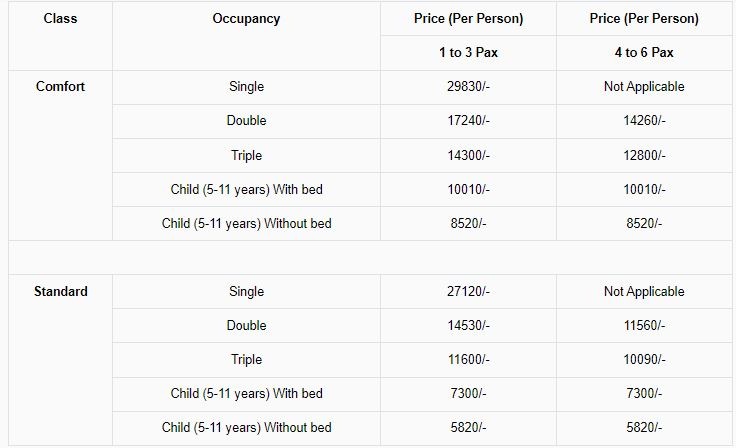
Task: Select Comfort Double price 17240/-
Action: (468, 120)
